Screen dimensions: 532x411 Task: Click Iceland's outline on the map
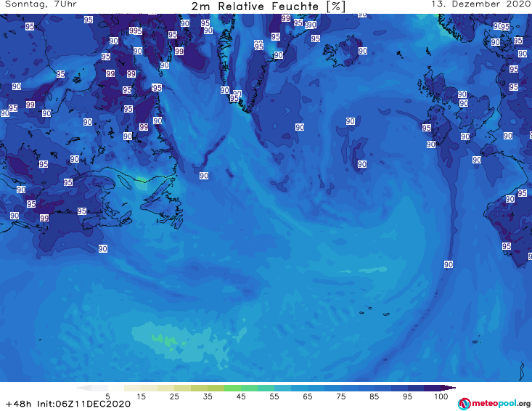click(342, 52)
